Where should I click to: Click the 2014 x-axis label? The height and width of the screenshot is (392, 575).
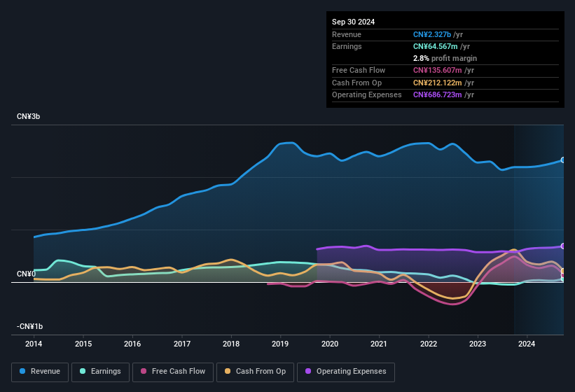pyautogui.click(x=34, y=344)
